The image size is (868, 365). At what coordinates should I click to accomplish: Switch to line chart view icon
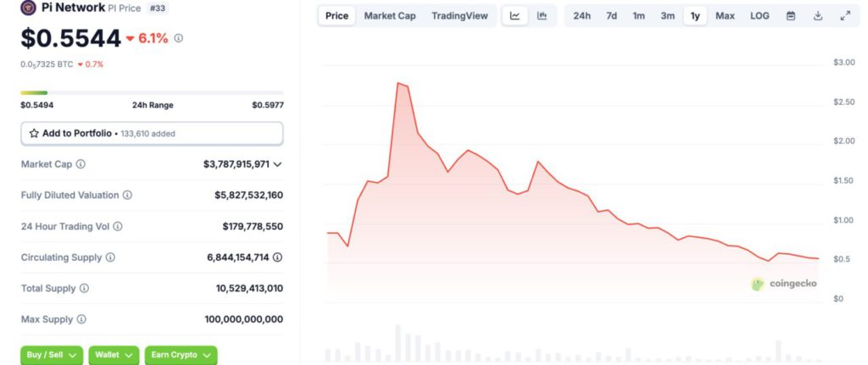click(515, 16)
